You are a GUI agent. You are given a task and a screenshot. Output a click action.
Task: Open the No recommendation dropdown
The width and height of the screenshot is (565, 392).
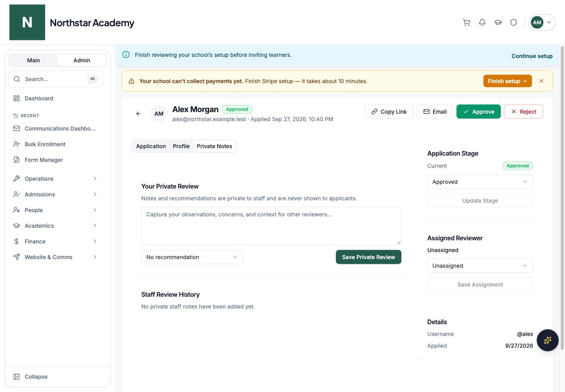coord(192,257)
